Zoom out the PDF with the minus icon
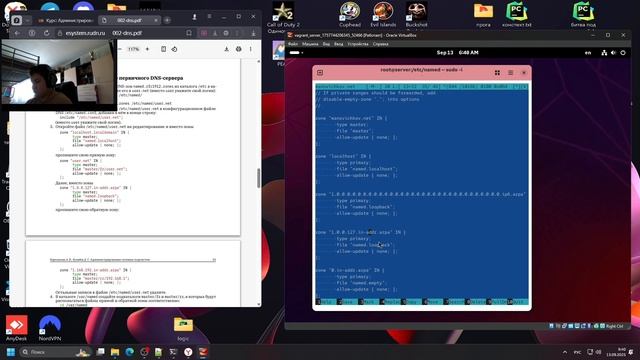 pos(120,49)
